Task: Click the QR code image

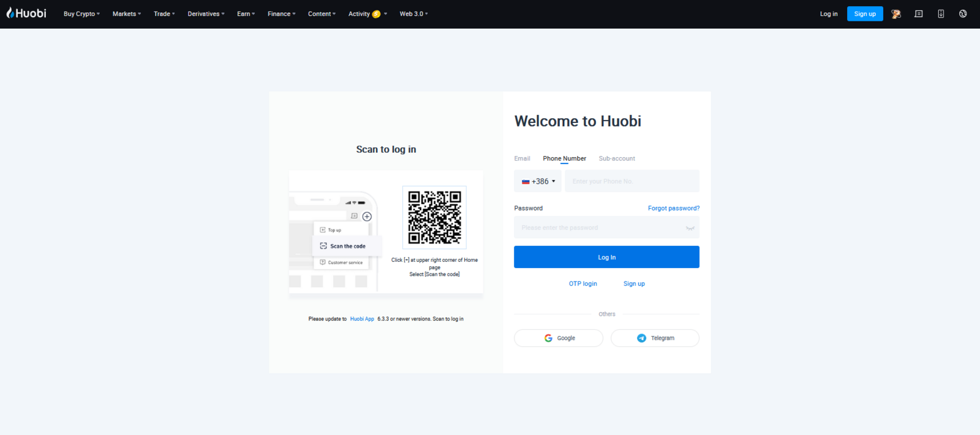Action: [x=435, y=217]
